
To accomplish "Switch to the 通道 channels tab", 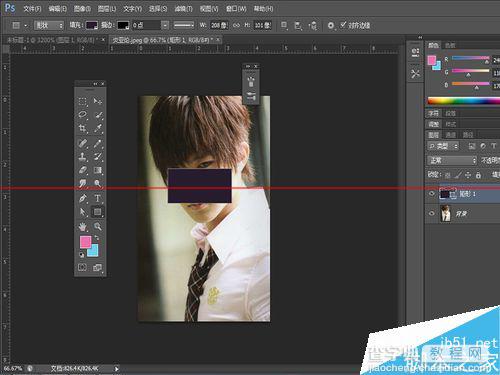I will (x=451, y=135).
